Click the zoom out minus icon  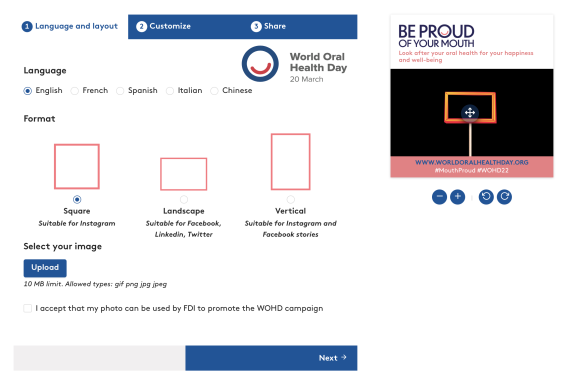coord(439,197)
